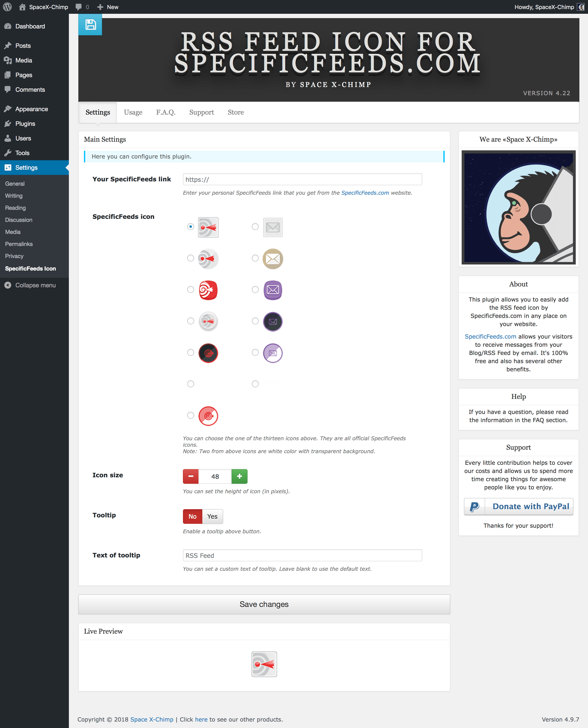
Task: Switch to the F.A.Q. tab
Action: click(166, 112)
